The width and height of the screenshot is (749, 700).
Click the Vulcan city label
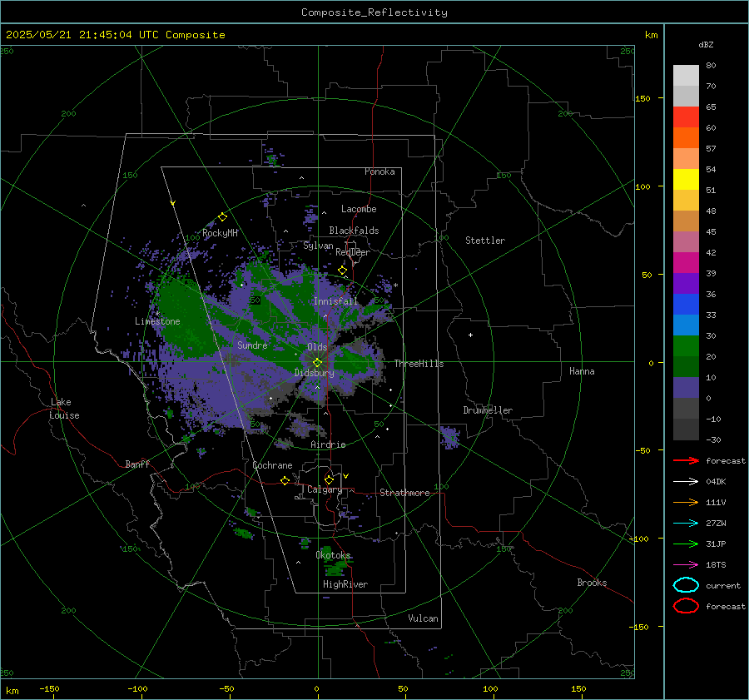tap(423, 618)
